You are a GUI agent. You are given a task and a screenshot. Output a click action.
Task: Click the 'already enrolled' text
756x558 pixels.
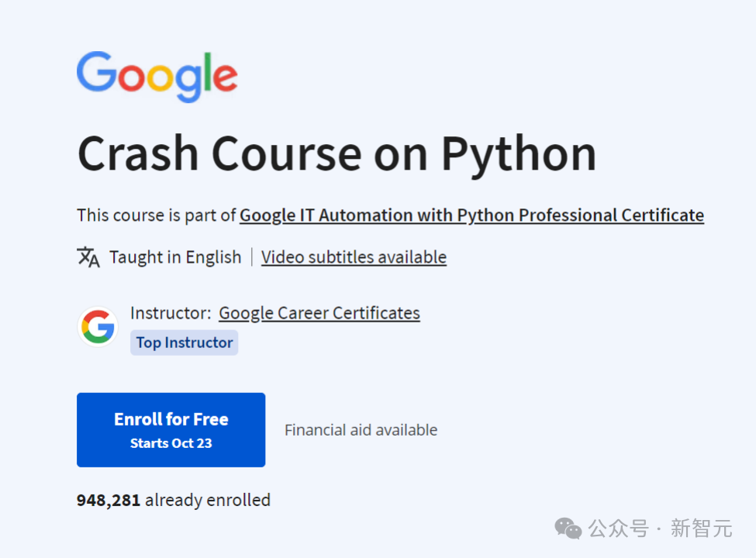pyautogui.click(x=208, y=500)
